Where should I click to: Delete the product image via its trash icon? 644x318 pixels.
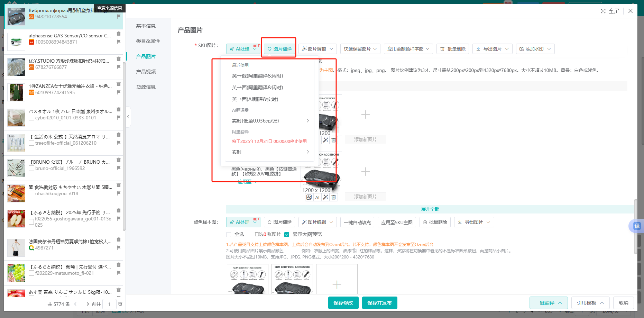333,197
